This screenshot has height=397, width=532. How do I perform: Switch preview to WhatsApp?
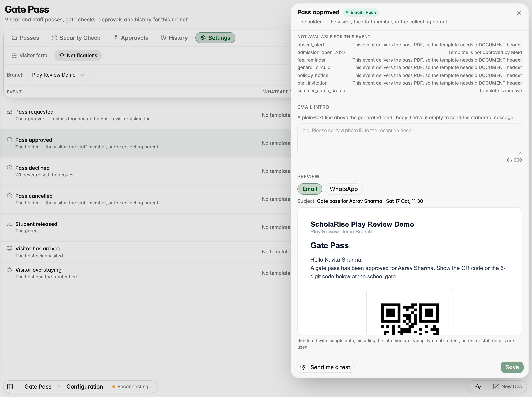[344, 189]
